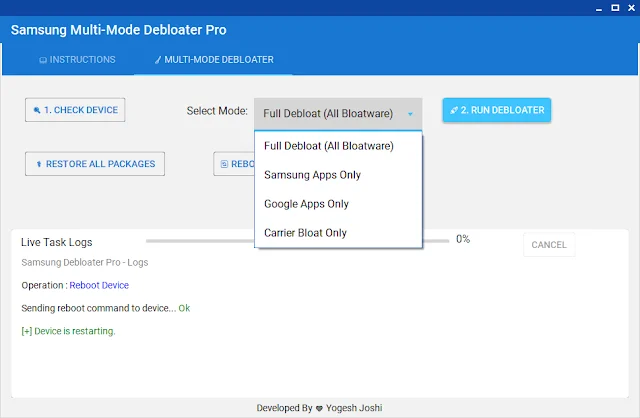Click the Samsung Multi-Mode Debloater Pro title
Image resolution: width=640 pixels, height=418 pixels.
(118, 29)
